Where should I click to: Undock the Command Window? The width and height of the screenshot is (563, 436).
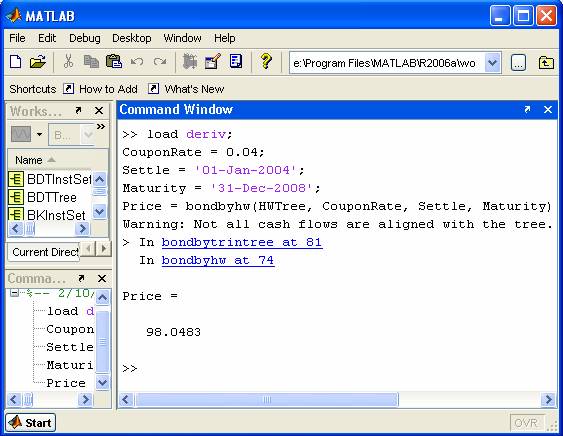(x=527, y=109)
